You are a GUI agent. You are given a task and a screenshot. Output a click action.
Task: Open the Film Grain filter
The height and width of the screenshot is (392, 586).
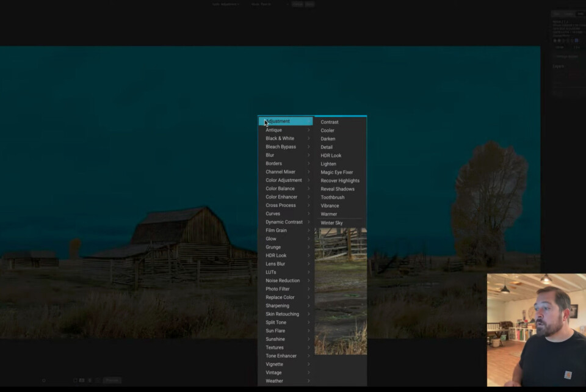pos(276,231)
